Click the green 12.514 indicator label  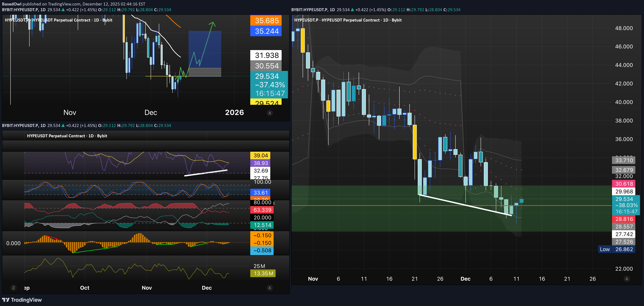coord(262,225)
